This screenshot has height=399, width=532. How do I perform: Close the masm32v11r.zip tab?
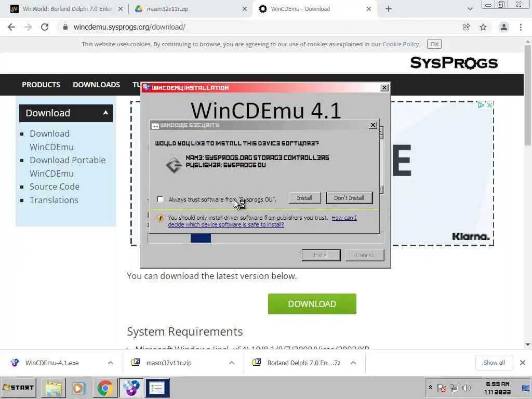[245, 9]
